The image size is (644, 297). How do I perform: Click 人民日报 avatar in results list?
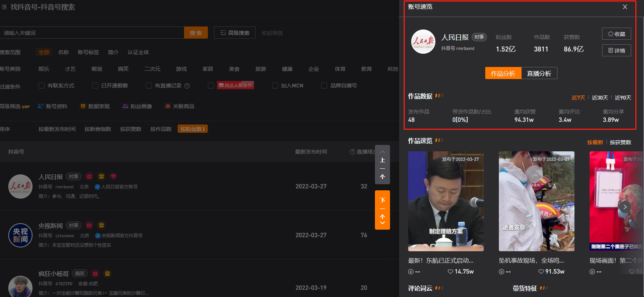coord(20,187)
